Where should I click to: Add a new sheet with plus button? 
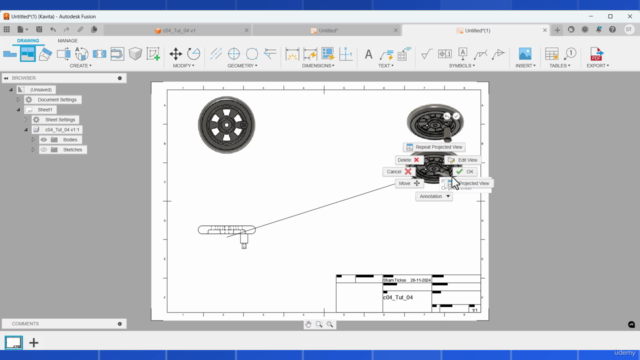point(34,342)
